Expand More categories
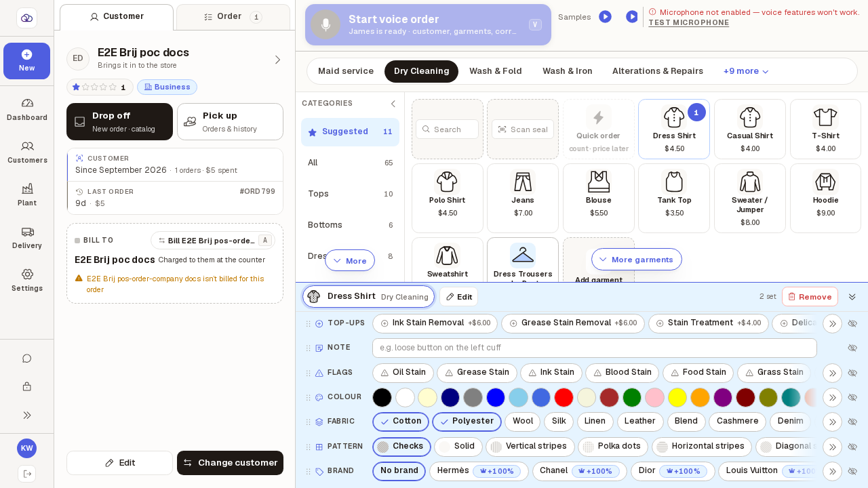This screenshot has width=868, height=488. [x=350, y=260]
